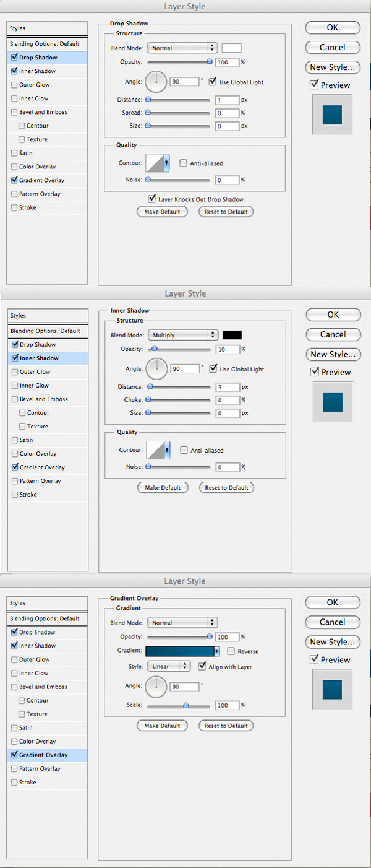Click the angle dial in Gradient Overlay dialog

click(x=156, y=686)
